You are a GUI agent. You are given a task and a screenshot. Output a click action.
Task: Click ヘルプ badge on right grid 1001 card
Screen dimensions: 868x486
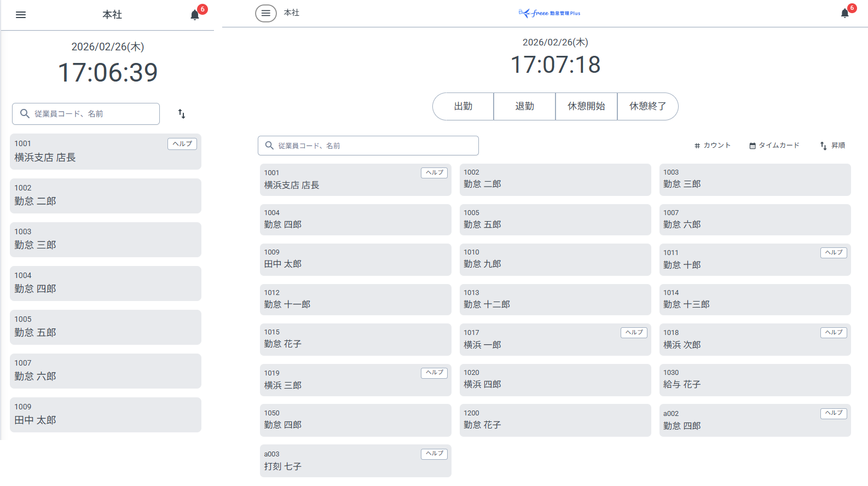tap(435, 173)
